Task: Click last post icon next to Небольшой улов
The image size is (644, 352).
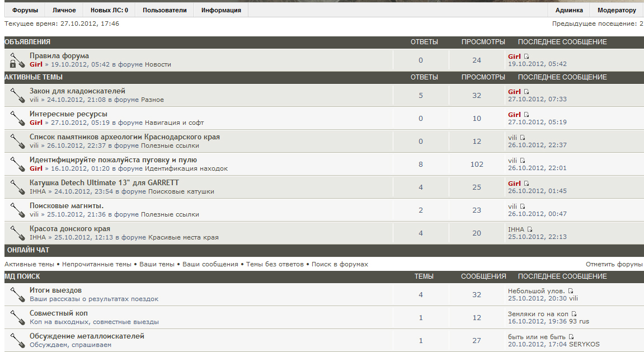Action: coord(571,291)
